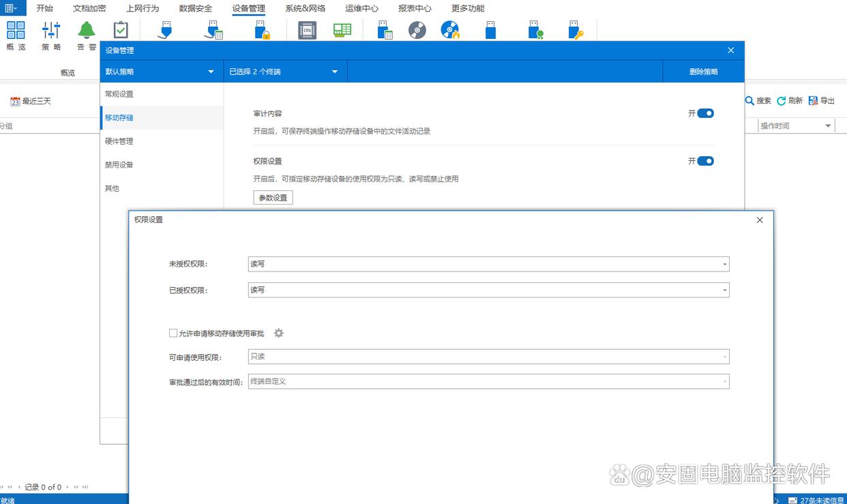Check 允许申请移动存储使用审批 checkbox
Viewport: 847px width, 504px height.
pos(173,333)
